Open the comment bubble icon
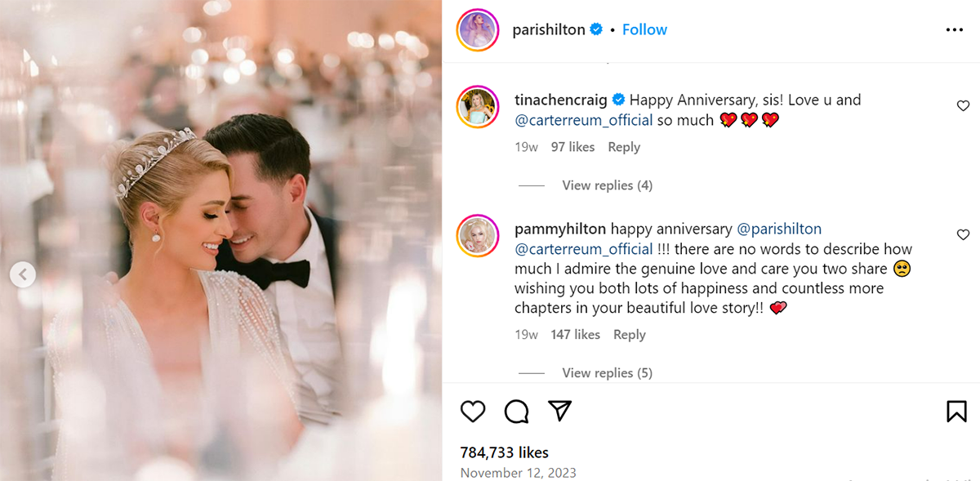Image resolution: width=980 pixels, height=481 pixels. (x=516, y=411)
